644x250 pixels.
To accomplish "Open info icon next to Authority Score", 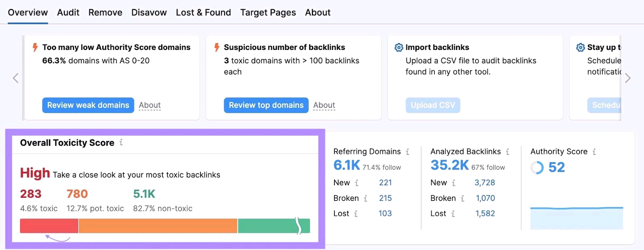I will pos(594,152).
